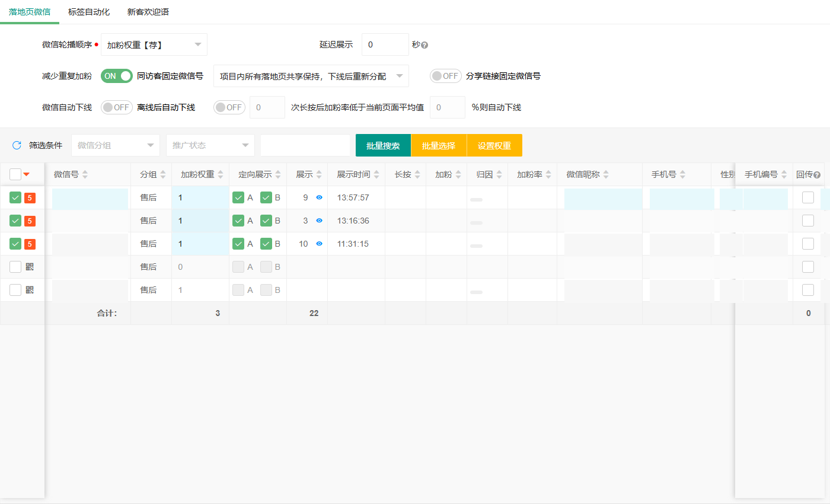The image size is (830, 504).
Task: Expand red arrow beside header checkbox
Action: [x=26, y=174]
